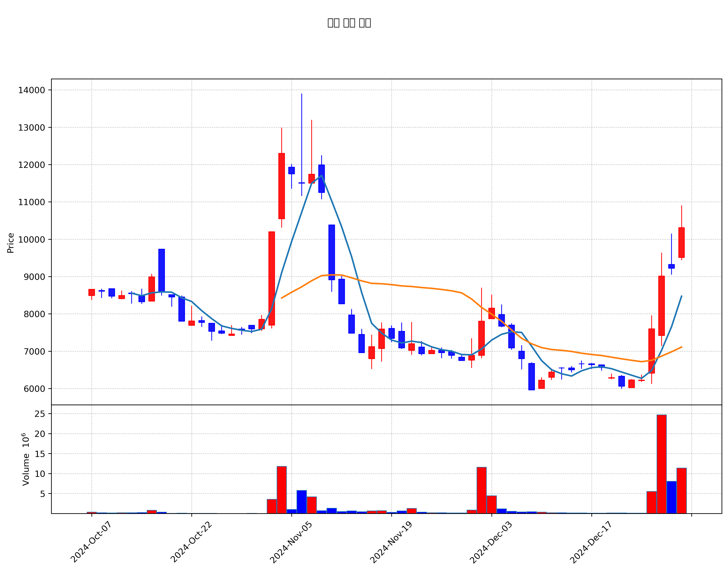The image size is (728, 571).
Task: Click the 10 volume tick label
Action: coord(40,474)
